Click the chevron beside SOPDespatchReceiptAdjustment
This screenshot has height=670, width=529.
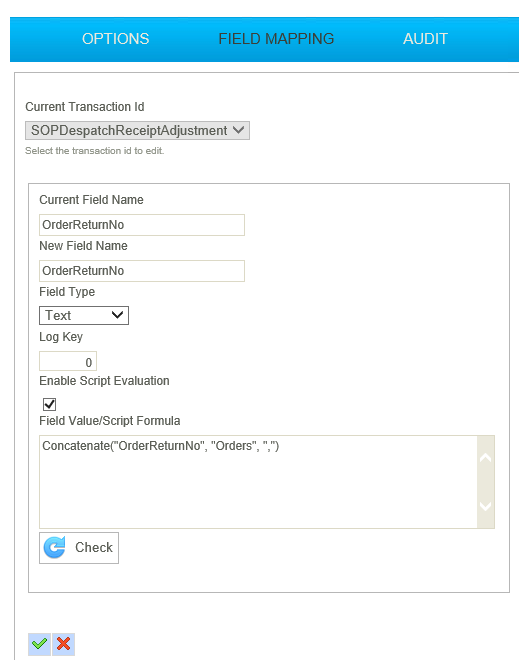[238, 130]
